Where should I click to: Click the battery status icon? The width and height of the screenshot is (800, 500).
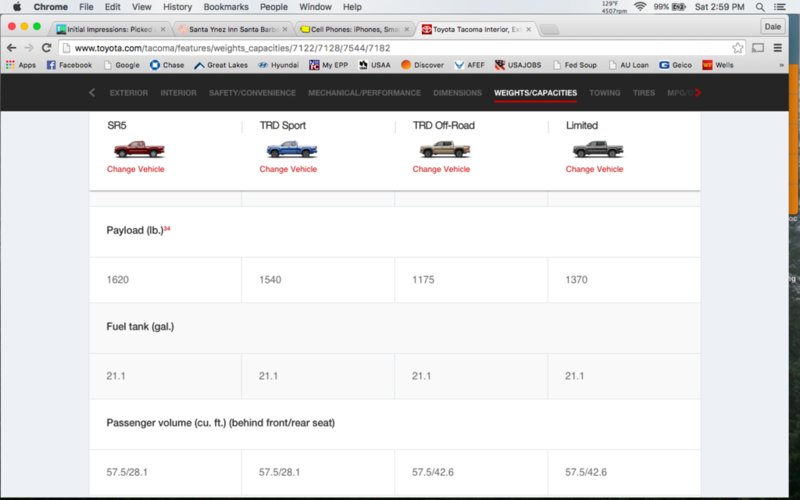point(678,7)
